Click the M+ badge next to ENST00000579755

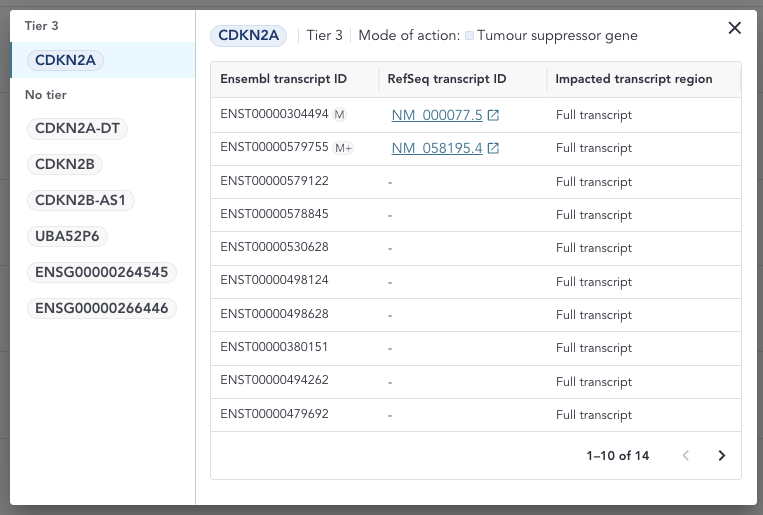tap(343, 148)
